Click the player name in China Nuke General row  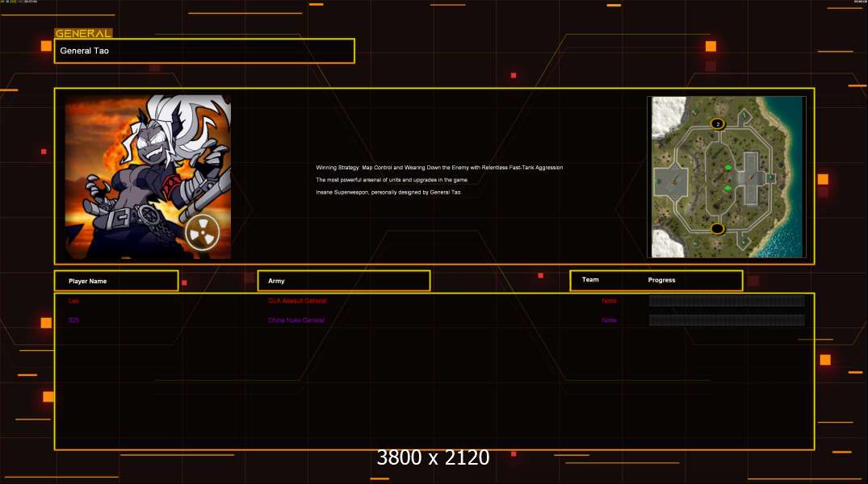73,320
